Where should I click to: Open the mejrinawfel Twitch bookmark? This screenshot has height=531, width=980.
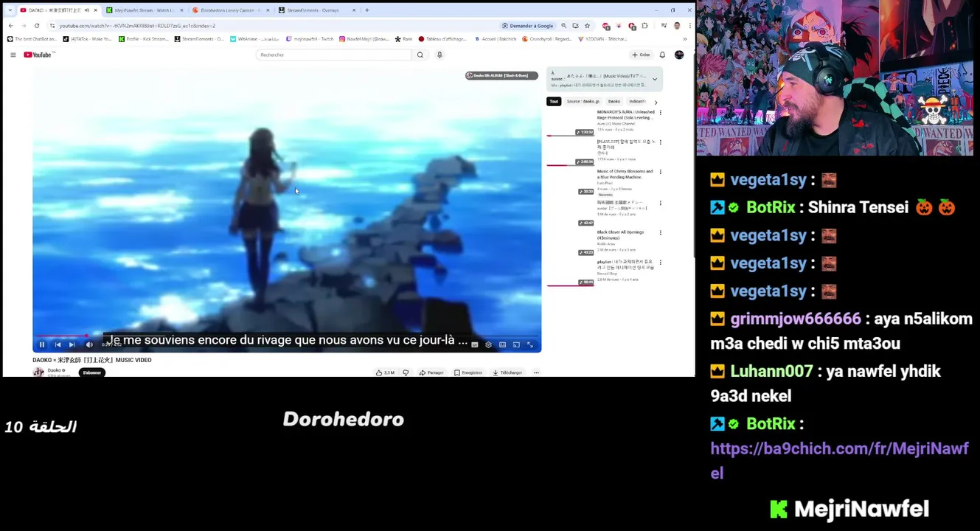click(310, 39)
